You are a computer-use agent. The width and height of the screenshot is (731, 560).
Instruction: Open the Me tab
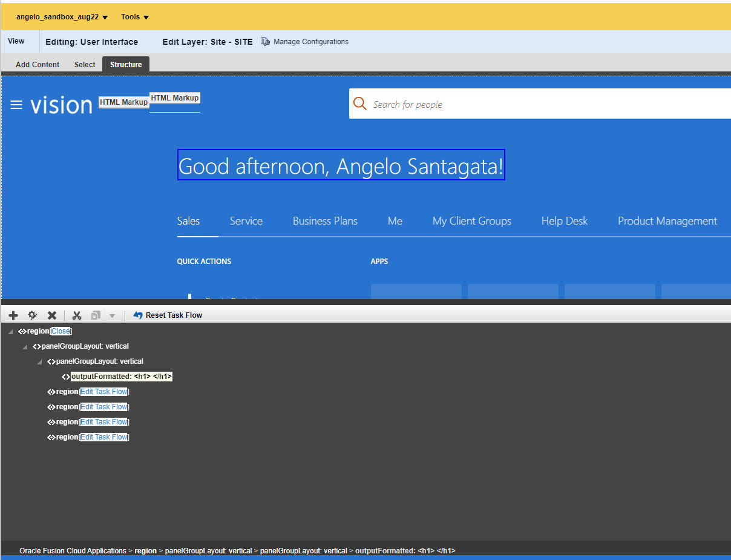pos(395,221)
